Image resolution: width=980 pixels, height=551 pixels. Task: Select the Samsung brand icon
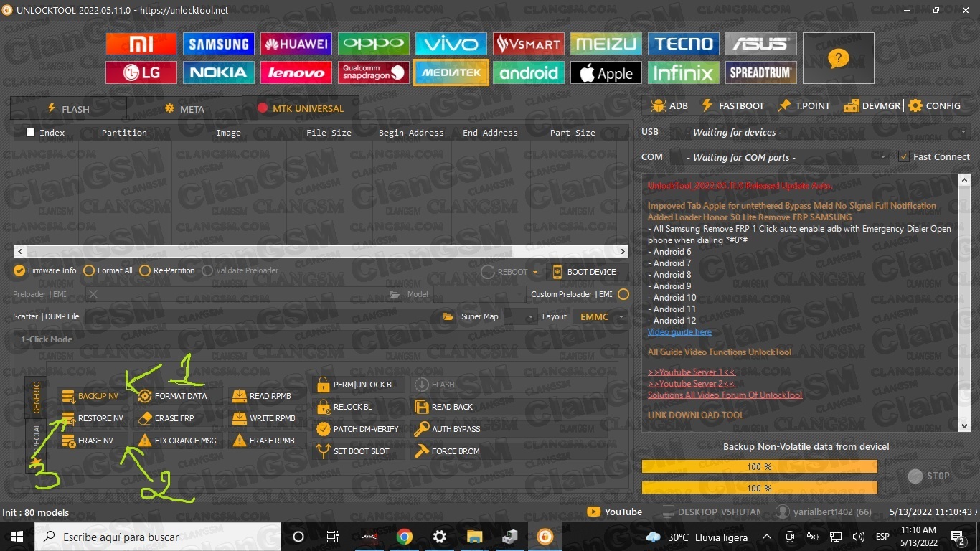tap(219, 44)
